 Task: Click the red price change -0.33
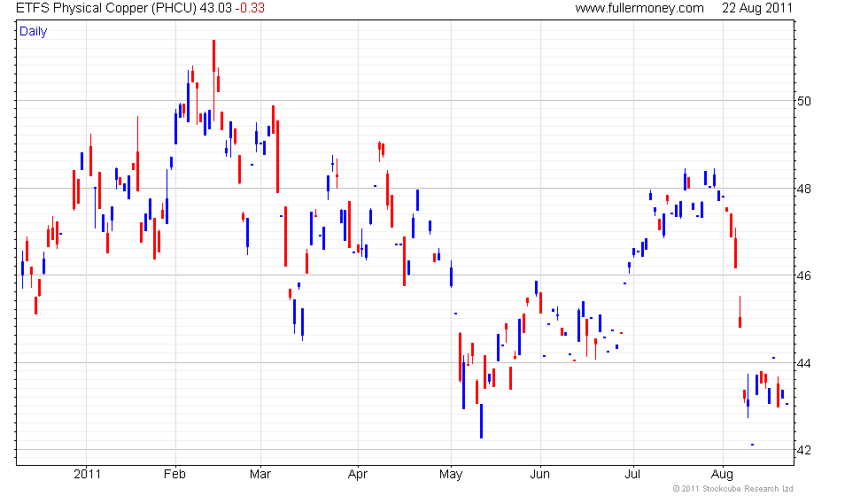[249, 8]
